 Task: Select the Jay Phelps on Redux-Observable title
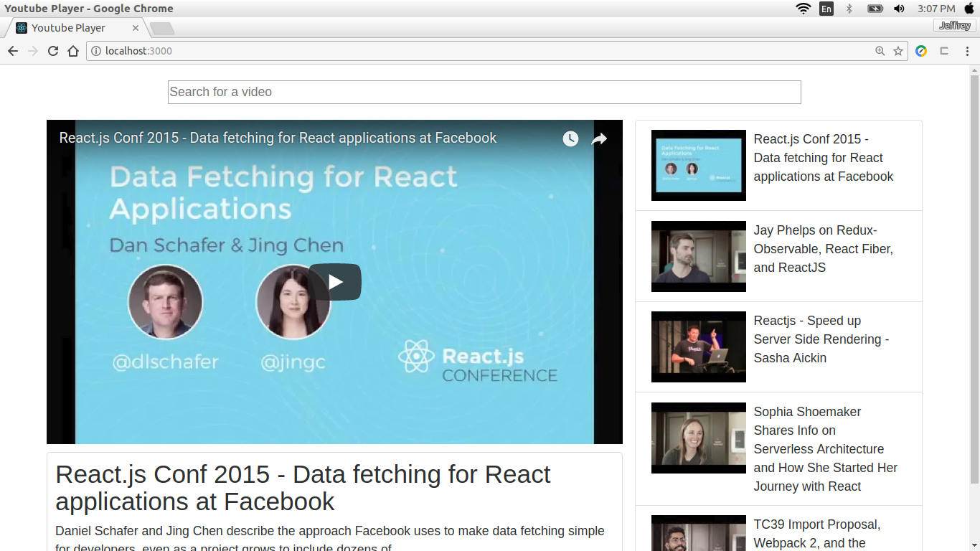pyautogui.click(x=824, y=249)
